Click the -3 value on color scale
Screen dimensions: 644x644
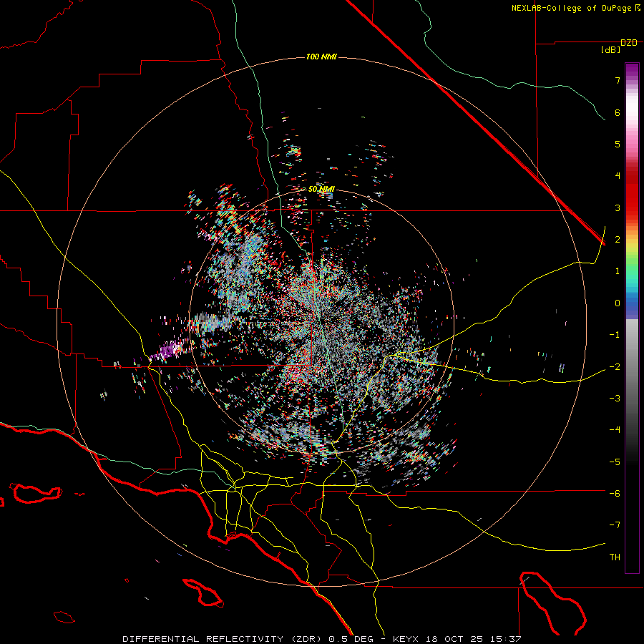615,399
